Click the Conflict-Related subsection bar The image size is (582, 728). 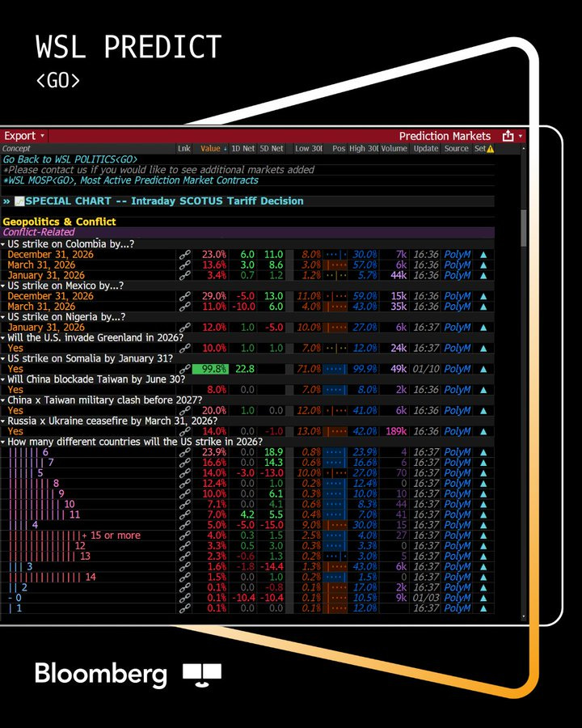[x=248, y=232]
